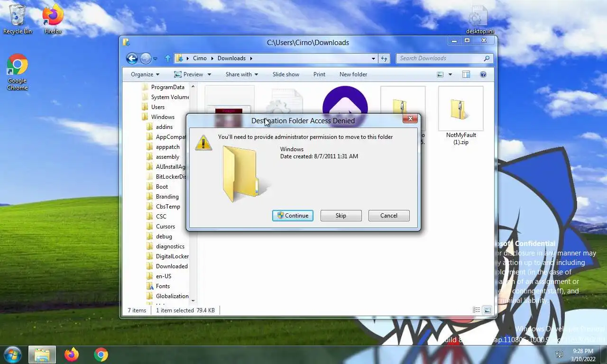Select the Cursors folder in the tree
The height and width of the screenshot is (364, 607).
(x=160, y=227)
